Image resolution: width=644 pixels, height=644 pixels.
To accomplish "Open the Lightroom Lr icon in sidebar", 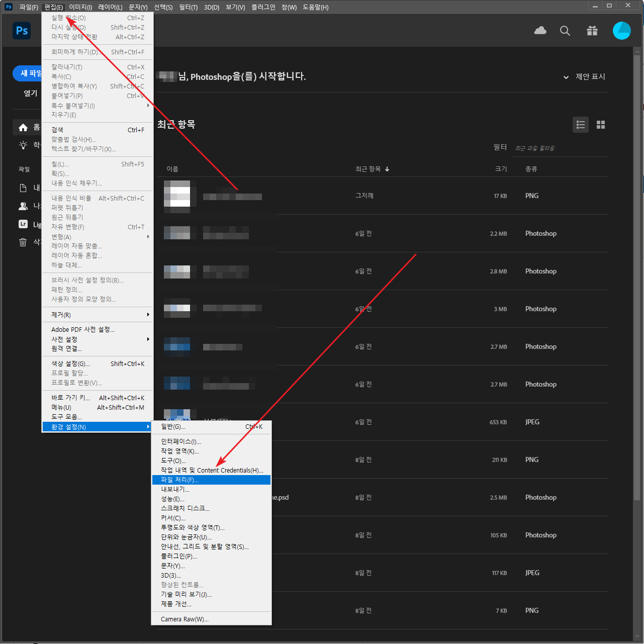I will pos(23,224).
